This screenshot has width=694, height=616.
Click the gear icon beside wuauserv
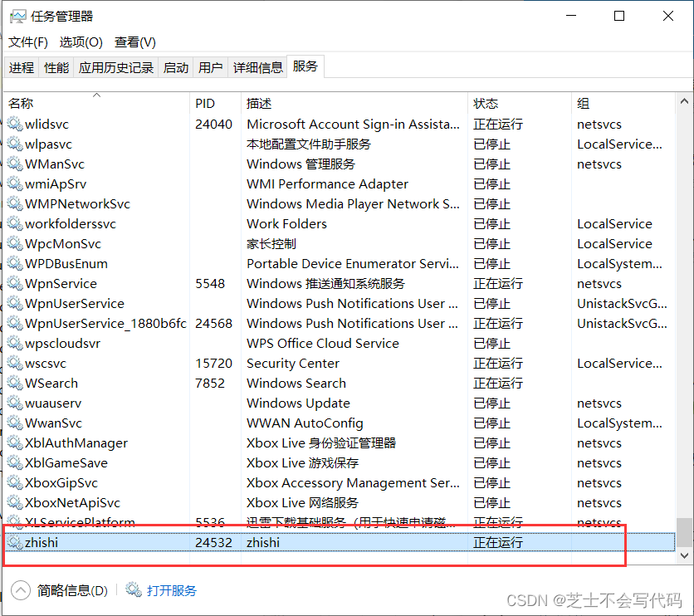[x=15, y=403]
